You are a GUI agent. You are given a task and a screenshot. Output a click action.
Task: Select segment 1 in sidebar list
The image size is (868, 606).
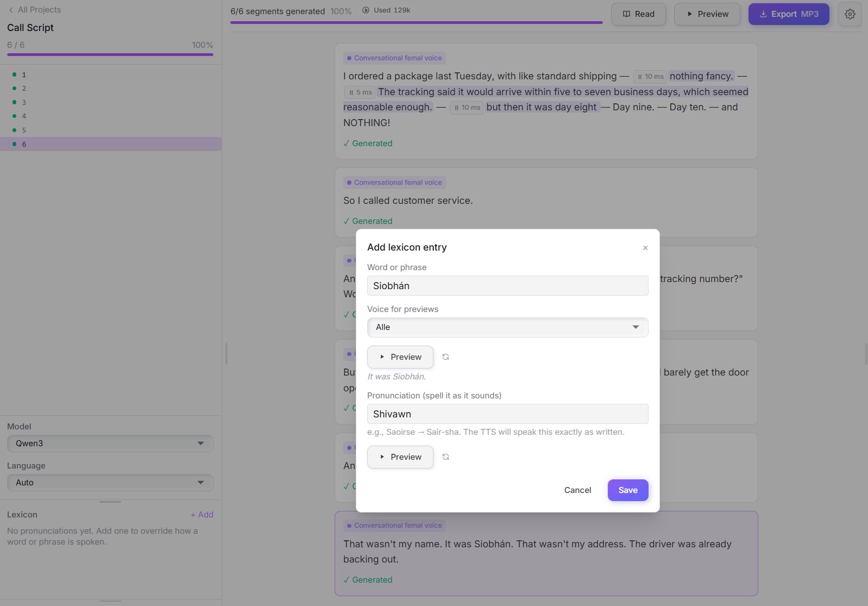[x=111, y=74]
